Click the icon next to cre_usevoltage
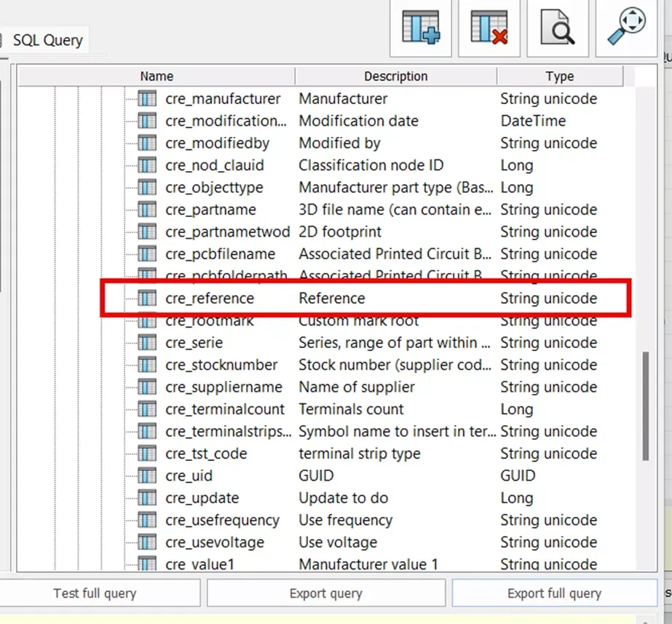The width and height of the screenshot is (672, 624). coord(147,542)
